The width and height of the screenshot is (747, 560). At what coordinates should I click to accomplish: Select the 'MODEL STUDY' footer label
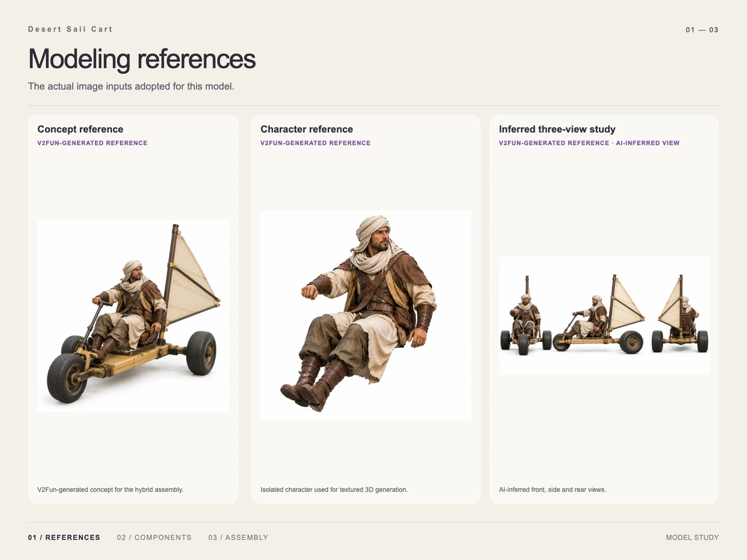[692, 537]
